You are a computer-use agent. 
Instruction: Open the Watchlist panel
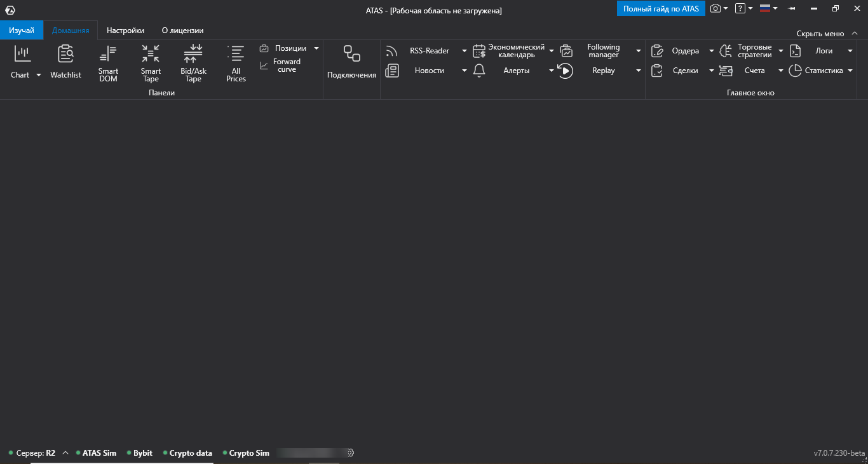66,62
